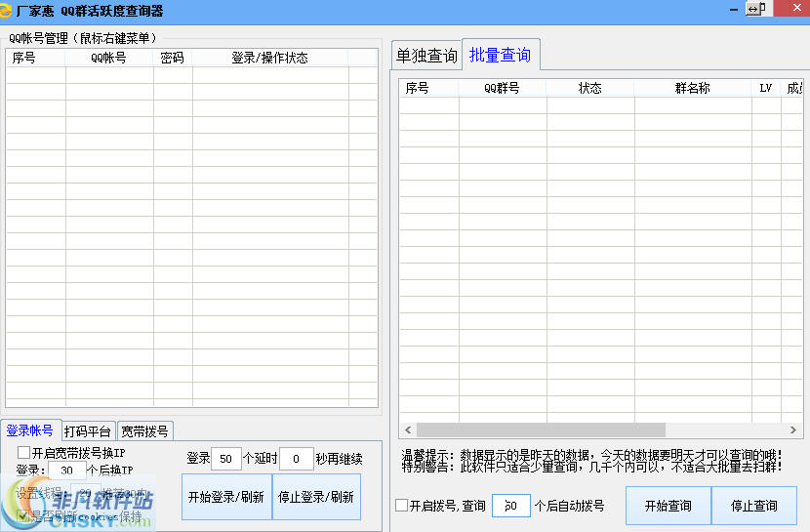Click the horizontal scrollbar thumb in group list
This screenshot has width=810, height=532.
click(541, 430)
